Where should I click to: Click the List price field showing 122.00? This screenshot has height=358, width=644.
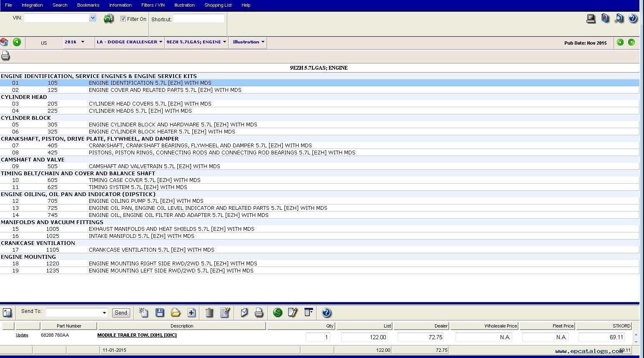(x=364, y=337)
